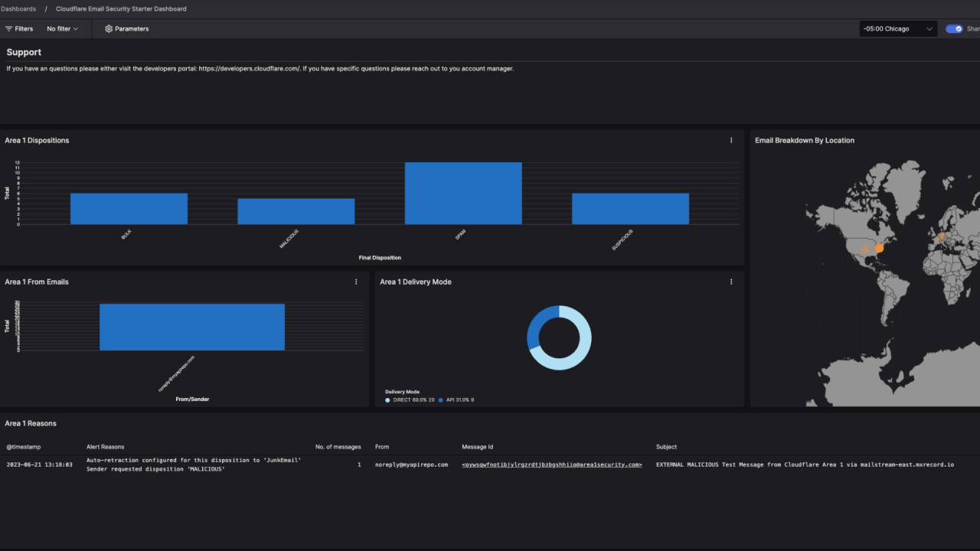Image resolution: width=980 pixels, height=551 pixels.
Task: Click the Message Id column header
Action: click(478, 447)
